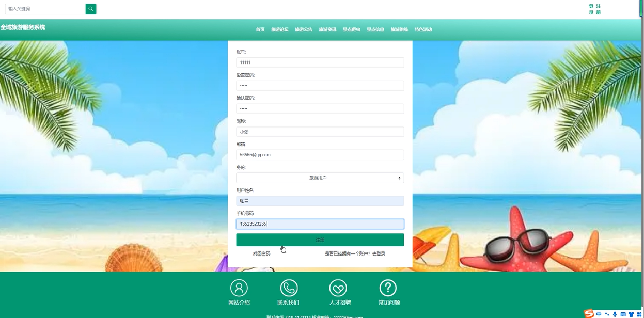Focus the 设置密码 password field
This screenshot has height=318, width=644.
[320, 86]
